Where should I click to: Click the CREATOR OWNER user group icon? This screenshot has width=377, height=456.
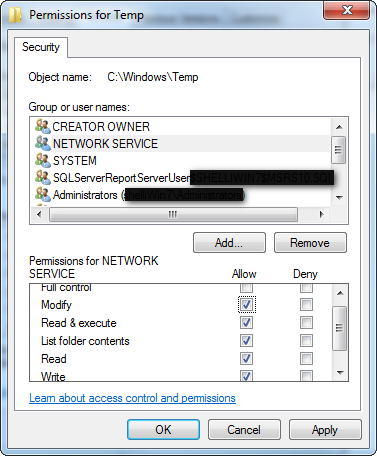43,126
